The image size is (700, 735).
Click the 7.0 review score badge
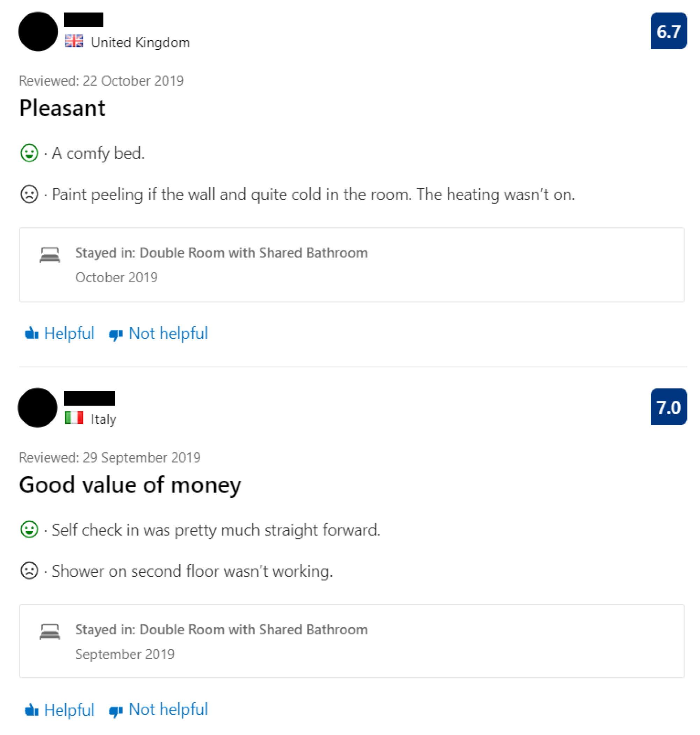(x=668, y=407)
